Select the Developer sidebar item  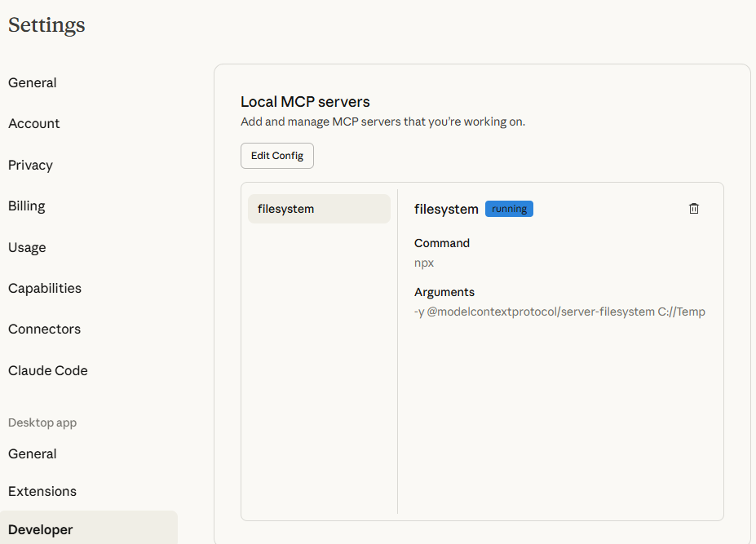41,529
